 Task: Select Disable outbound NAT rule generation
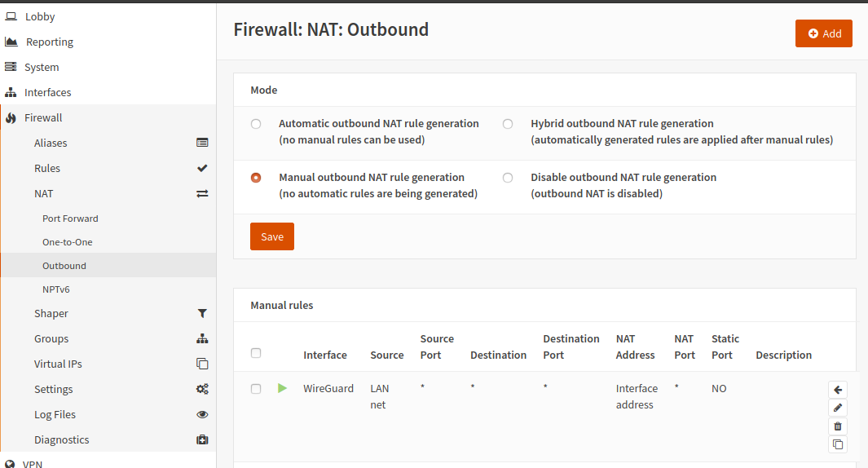click(x=508, y=178)
